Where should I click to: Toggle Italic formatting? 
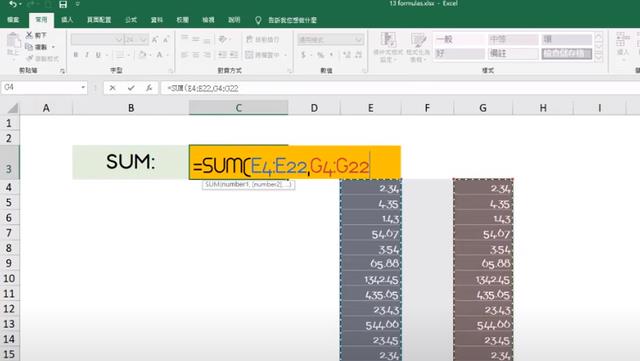click(x=87, y=55)
